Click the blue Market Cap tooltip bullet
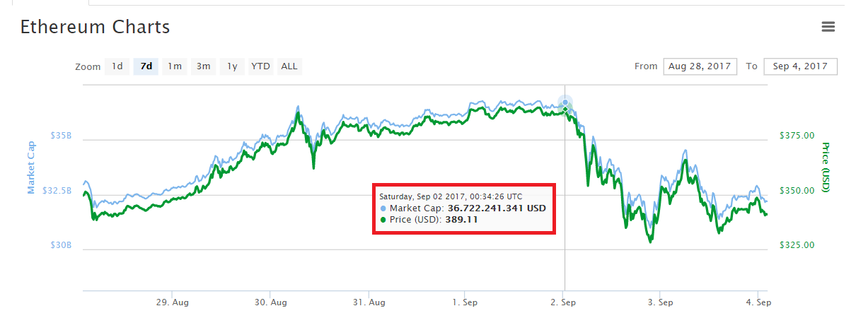The height and width of the screenshot is (330, 868). pyautogui.click(x=383, y=209)
